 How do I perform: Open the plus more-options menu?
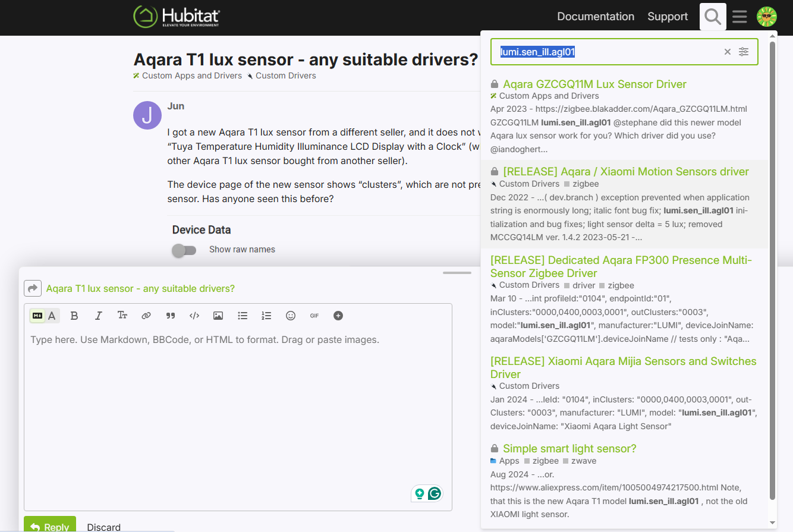pyautogui.click(x=338, y=316)
